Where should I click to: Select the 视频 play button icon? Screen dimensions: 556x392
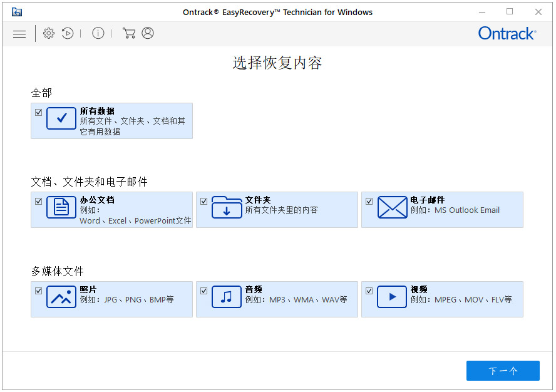tap(391, 297)
